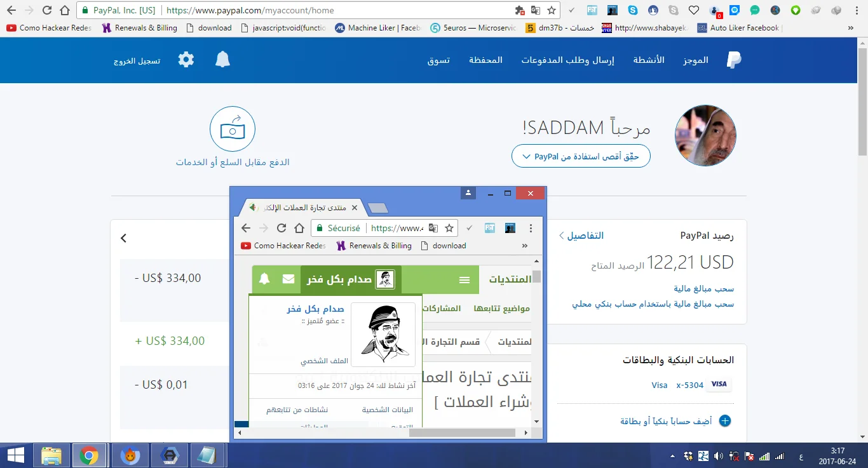The height and width of the screenshot is (468, 868).
Task: Open PayPal settings gear icon
Action: pos(186,60)
